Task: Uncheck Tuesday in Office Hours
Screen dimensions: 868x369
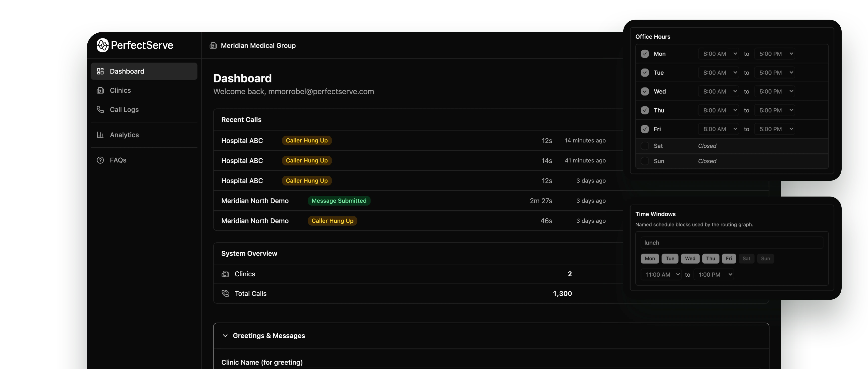Action: tap(645, 73)
